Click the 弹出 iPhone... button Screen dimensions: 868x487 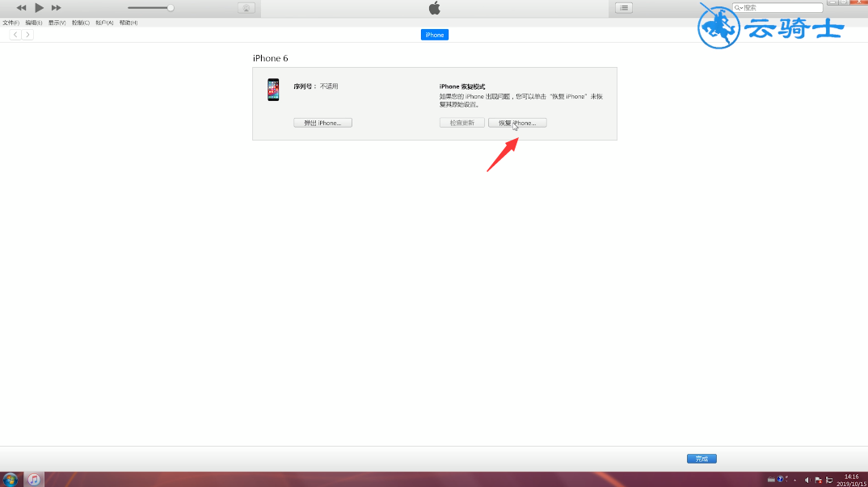tap(322, 123)
